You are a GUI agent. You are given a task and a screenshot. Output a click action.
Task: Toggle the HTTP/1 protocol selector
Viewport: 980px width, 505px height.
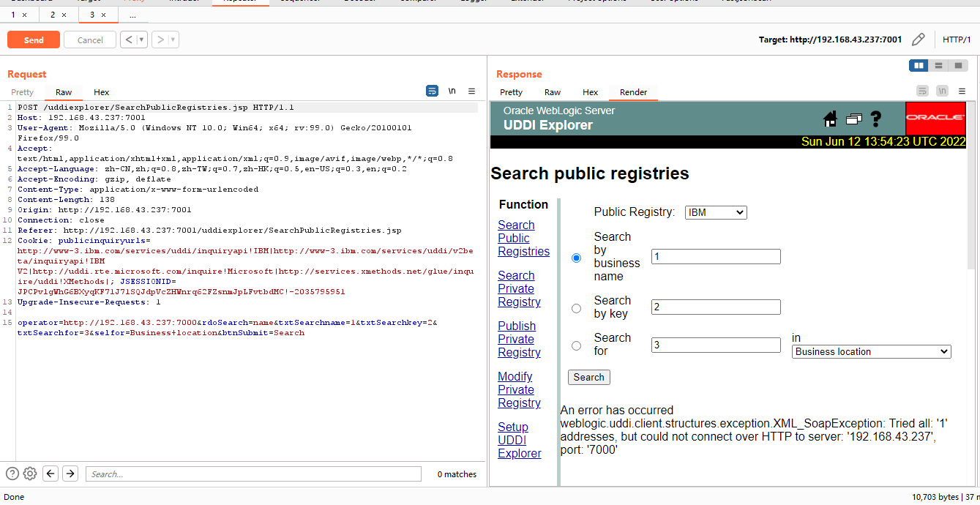(957, 40)
